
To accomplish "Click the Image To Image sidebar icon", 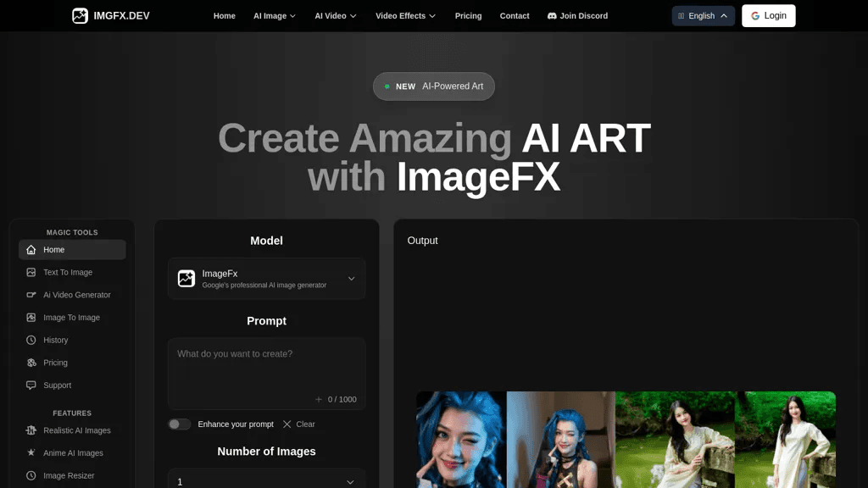I will (x=31, y=318).
